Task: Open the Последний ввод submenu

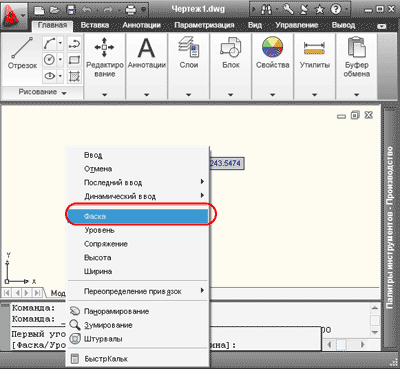Action: (138, 183)
